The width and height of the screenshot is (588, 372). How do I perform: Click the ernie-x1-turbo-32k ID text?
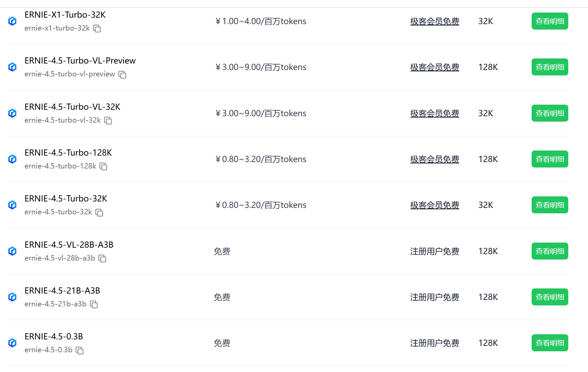pyautogui.click(x=57, y=28)
